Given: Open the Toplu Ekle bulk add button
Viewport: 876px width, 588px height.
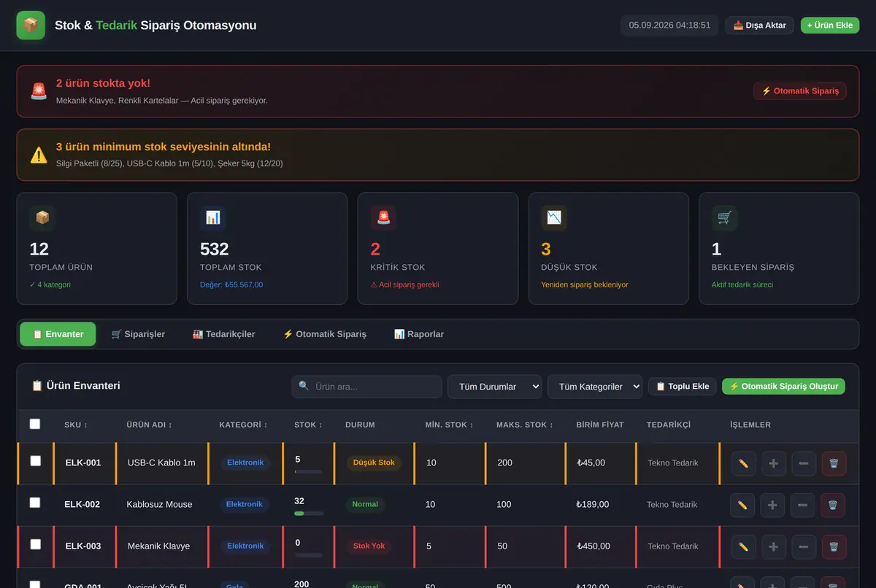Looking at the screenshot, I should pos(683,387).
